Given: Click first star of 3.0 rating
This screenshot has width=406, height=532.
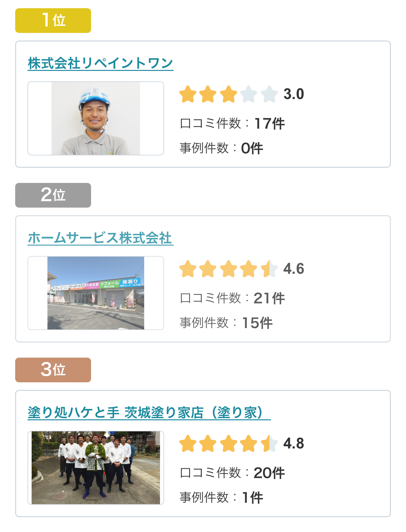Looking at the screenshot, I should (188, 94).
